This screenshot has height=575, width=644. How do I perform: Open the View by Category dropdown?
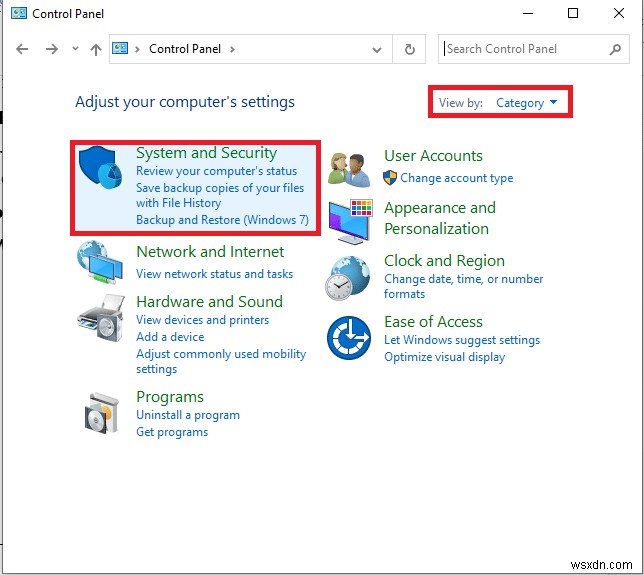coord(527,102)
